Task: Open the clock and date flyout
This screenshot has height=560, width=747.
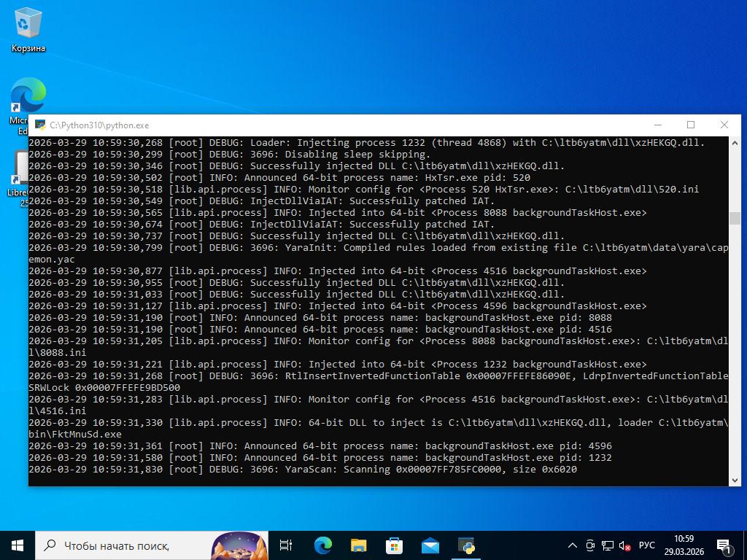Action: pyautogui.click(x=684, y=545)
